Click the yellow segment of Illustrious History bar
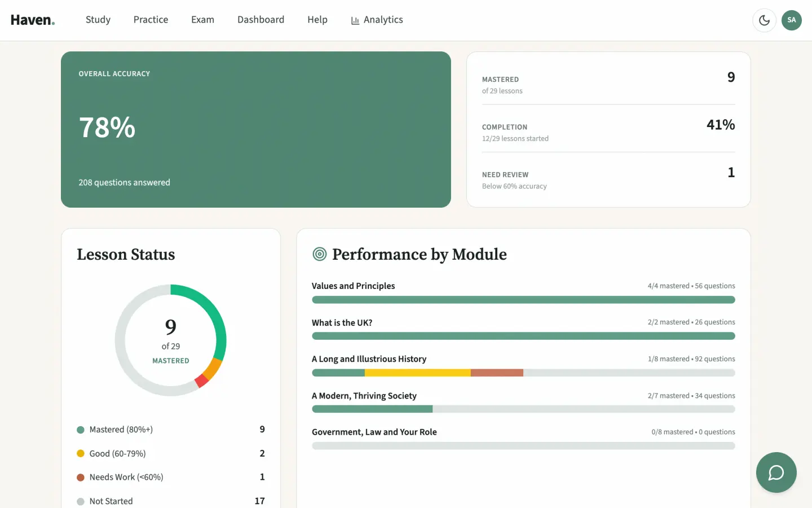 [x=418, y=373]
